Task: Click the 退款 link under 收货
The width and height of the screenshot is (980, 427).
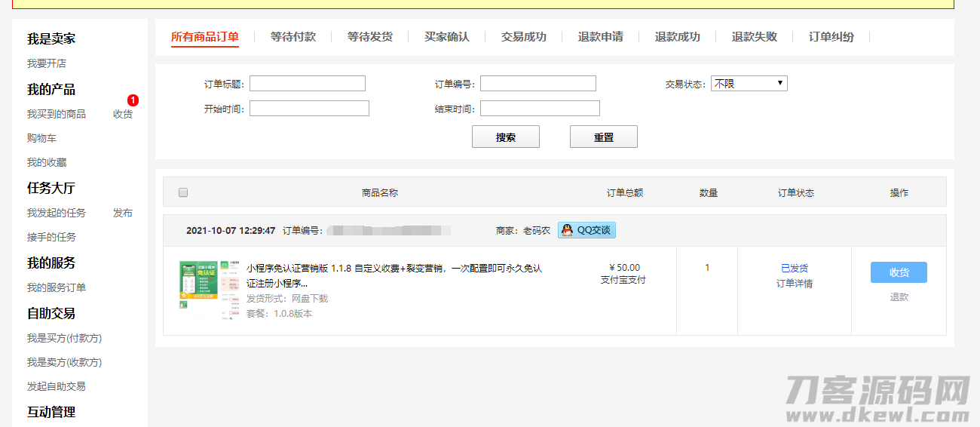Action: [x=899, y=297]
